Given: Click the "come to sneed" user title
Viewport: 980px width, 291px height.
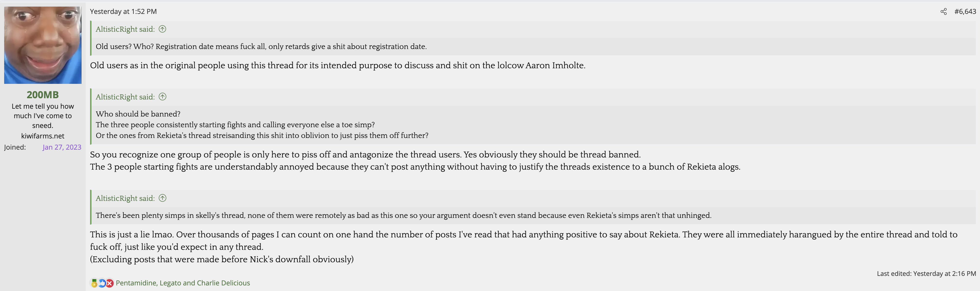Looking at the screenshot, I should 43,116.
